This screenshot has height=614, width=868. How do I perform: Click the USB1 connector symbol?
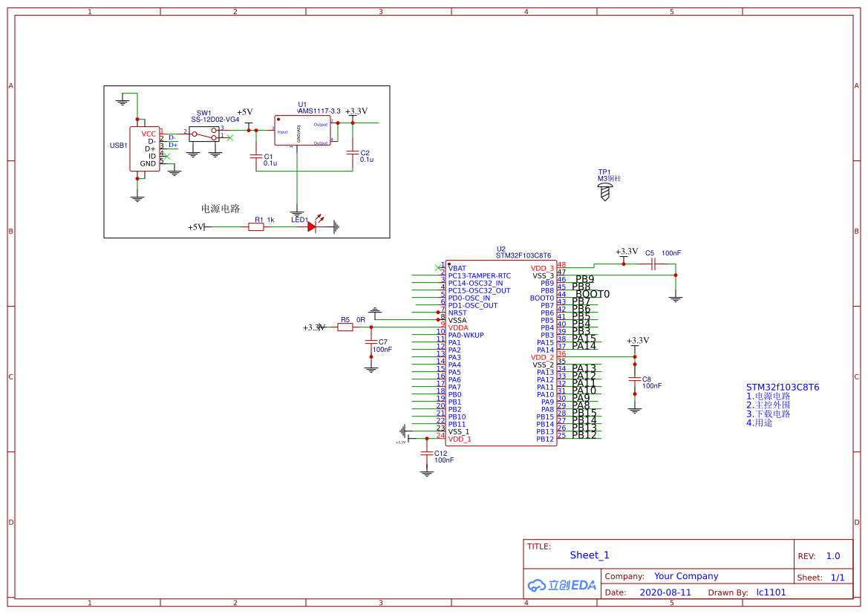(146, 150)
